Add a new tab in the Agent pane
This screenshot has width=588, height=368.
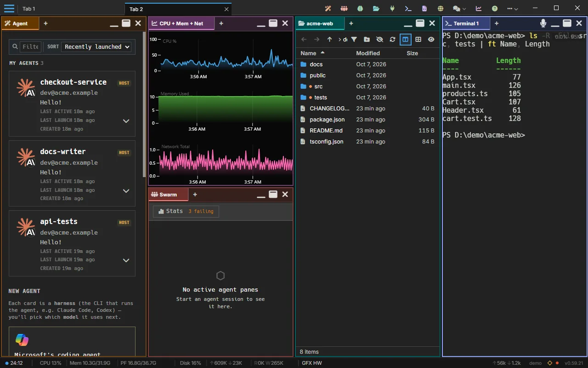45,23
